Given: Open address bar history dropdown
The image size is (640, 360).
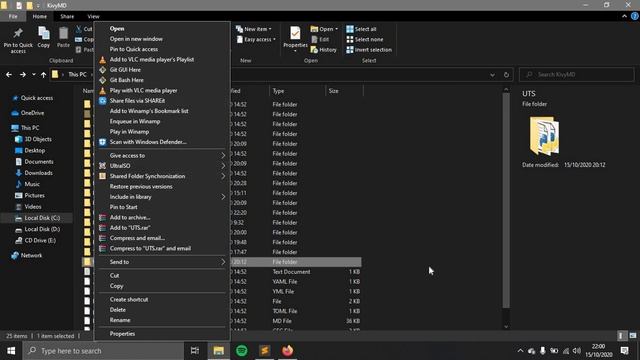Looking at the screenshot, I should click(x=492, y=75).
